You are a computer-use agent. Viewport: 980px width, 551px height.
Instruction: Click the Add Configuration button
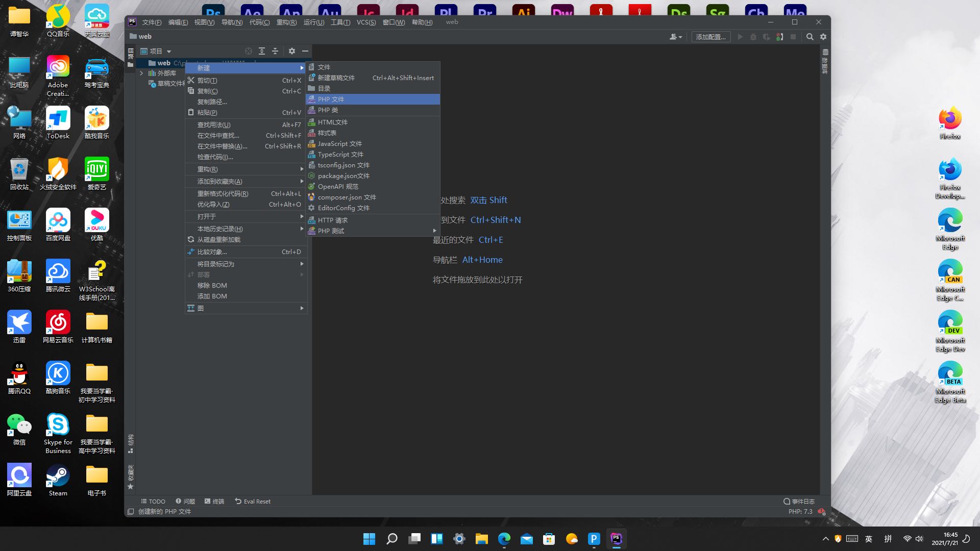point(710,37)
